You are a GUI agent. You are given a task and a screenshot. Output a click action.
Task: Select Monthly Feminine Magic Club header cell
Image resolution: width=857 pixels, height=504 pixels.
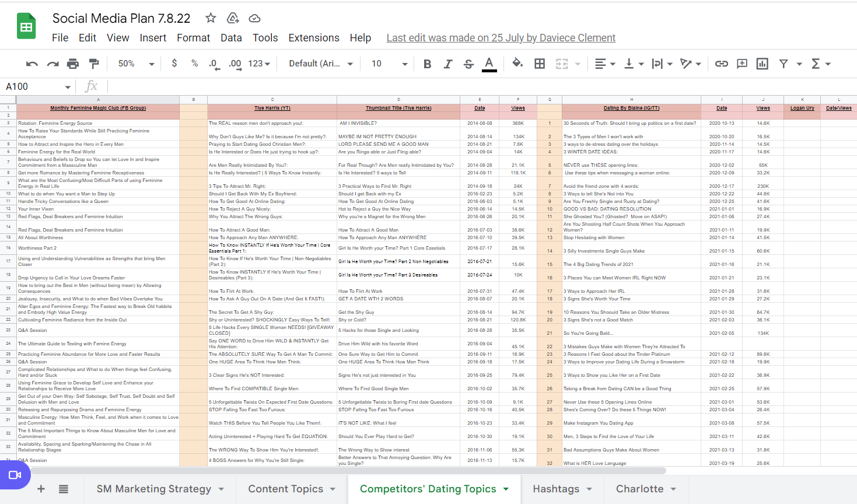pos(98,108)
